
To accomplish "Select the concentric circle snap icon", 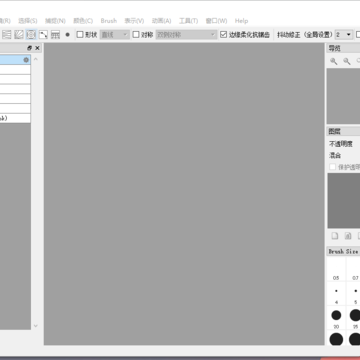I will (x=31, y=35).
